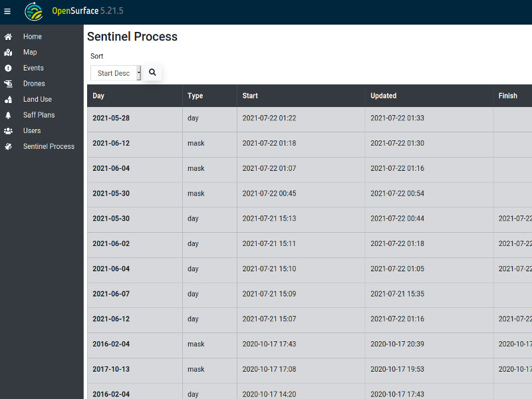Click the Drones helicopter icon
The image size is (532, 399).
[8, 84]
